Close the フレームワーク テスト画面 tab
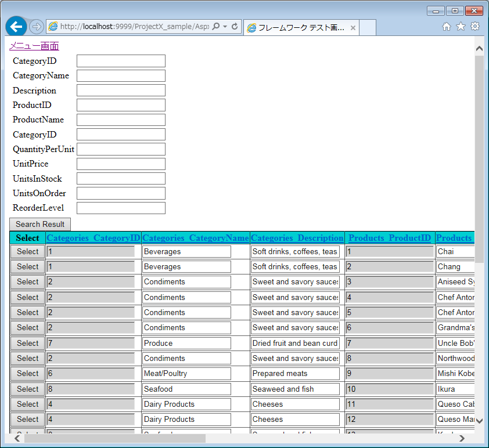This screenshot has height=448, width=489. pyautogui.click(x=353, y=28)
